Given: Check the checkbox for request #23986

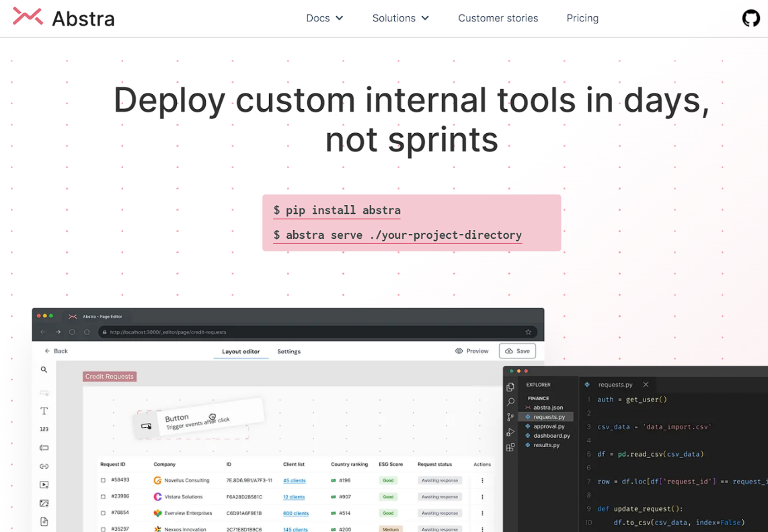Looking at the screenshot, I should click(103, 496).
